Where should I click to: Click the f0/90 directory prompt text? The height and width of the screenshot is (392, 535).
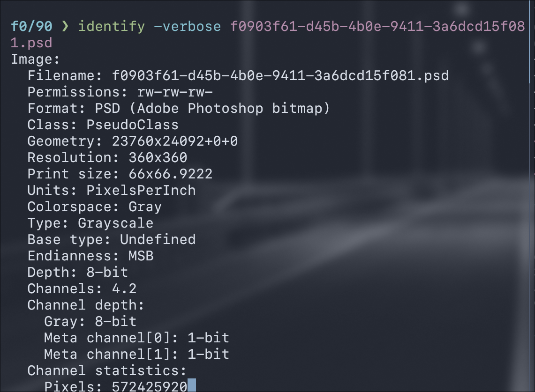(x=31, y=26)
